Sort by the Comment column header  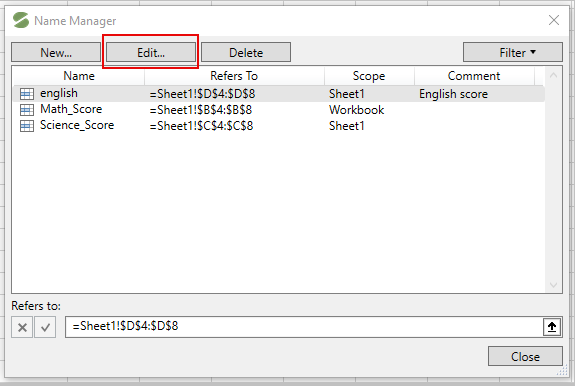coord(474,76)
